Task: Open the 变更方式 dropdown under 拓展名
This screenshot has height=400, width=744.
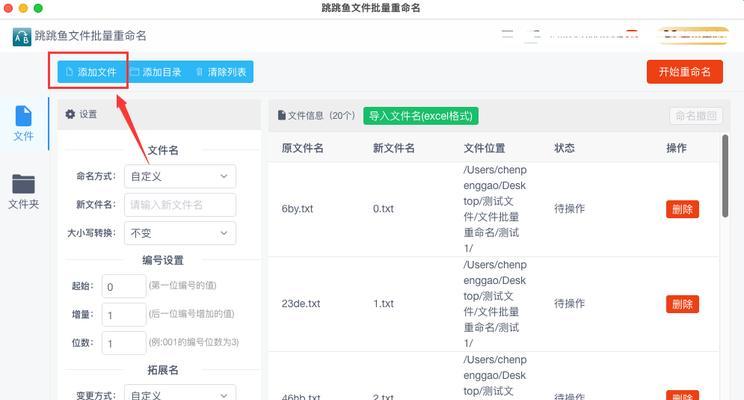Action: tap(180, 393)
